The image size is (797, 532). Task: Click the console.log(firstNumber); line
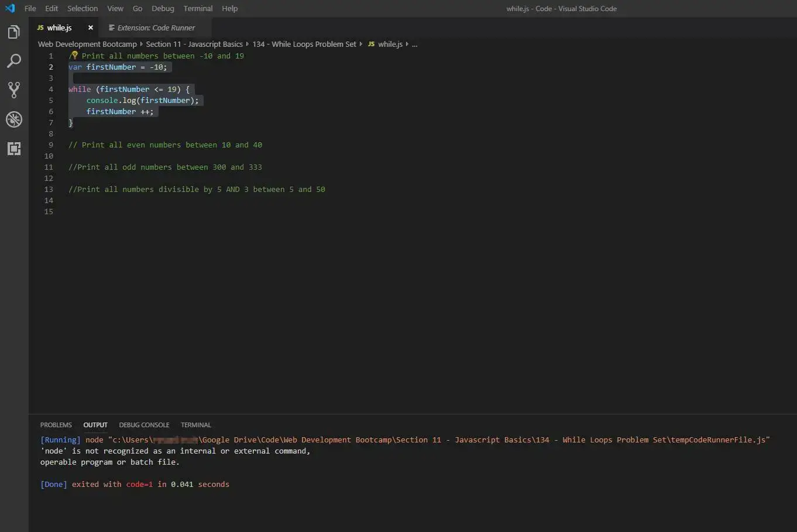tap(143, 100)
